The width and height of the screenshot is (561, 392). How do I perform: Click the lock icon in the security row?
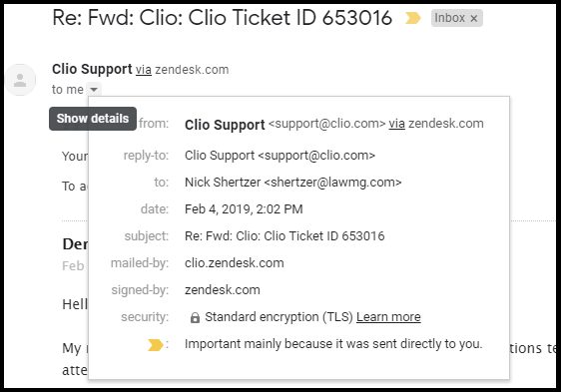[x=195, y=317]
